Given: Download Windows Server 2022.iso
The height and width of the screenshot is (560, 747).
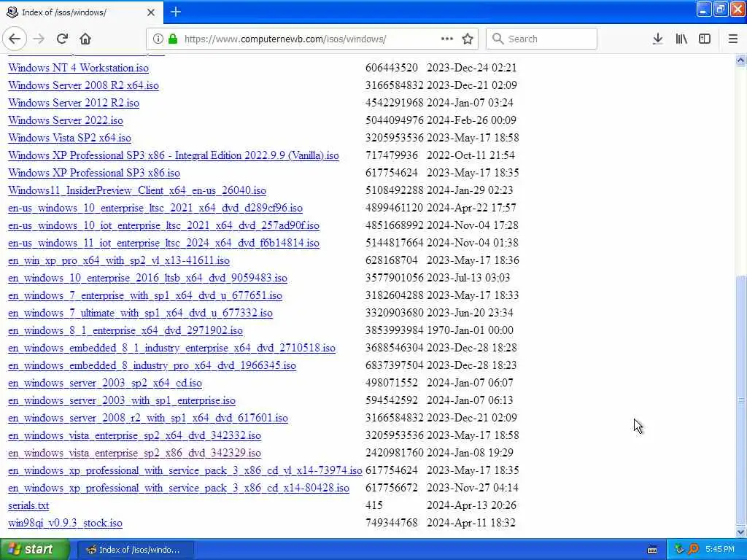Looking at the screenshot, I should pyautogui.click(x=66, y=120).
